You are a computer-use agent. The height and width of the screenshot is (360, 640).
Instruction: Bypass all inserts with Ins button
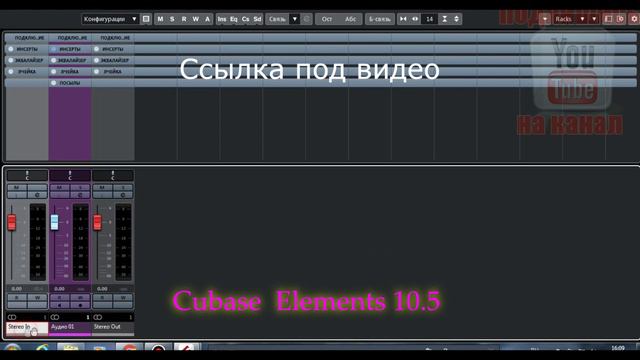222,19
